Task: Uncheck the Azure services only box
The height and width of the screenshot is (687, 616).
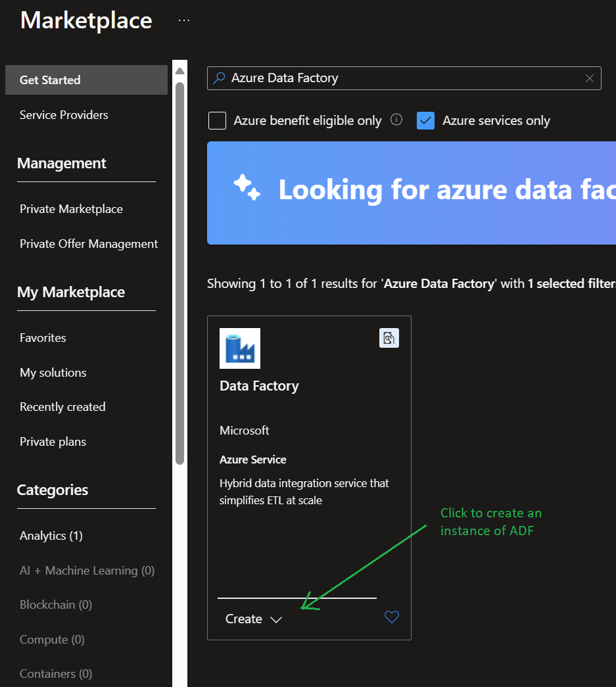Action: 425,120
